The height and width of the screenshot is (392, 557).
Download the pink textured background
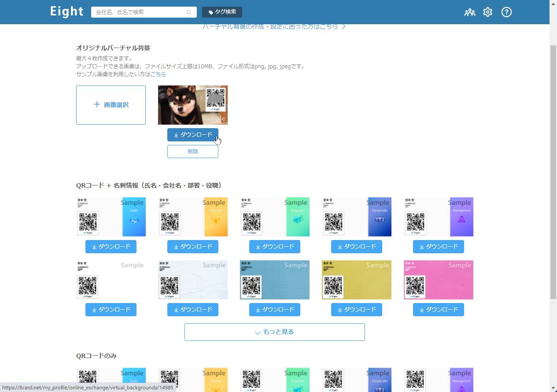coord(439,310)
